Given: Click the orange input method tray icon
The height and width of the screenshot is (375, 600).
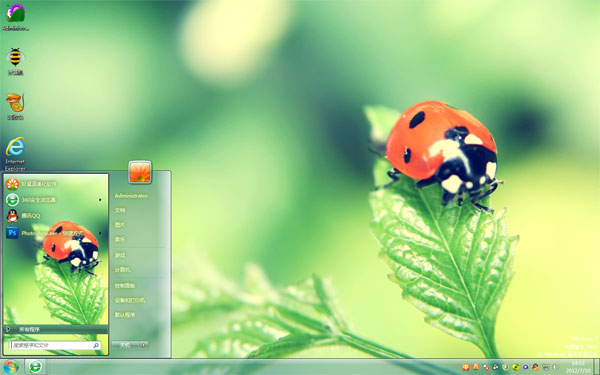Looking at the screenshot, I should [x=466, y=367].
